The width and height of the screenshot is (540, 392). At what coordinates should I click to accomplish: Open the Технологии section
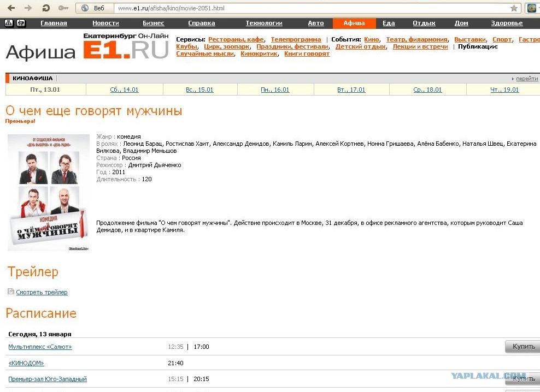[x=264, y=23]
